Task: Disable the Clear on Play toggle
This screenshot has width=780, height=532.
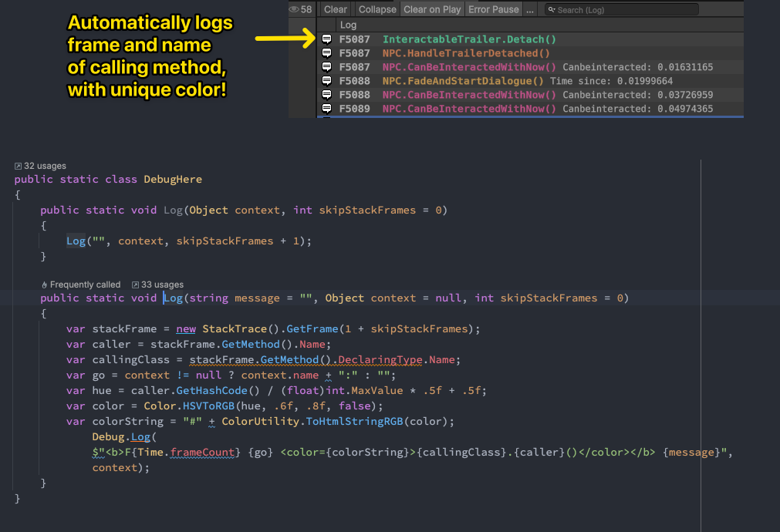Action: (x=431, y=9)
